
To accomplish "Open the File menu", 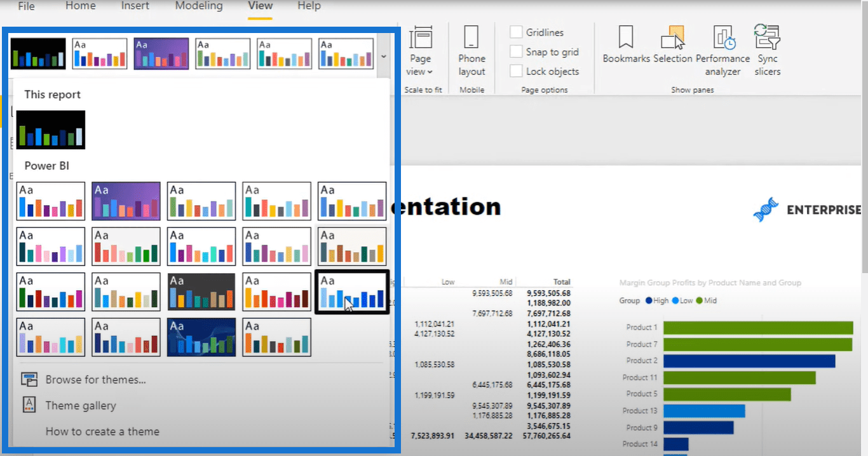I will [x=26, y=6].
